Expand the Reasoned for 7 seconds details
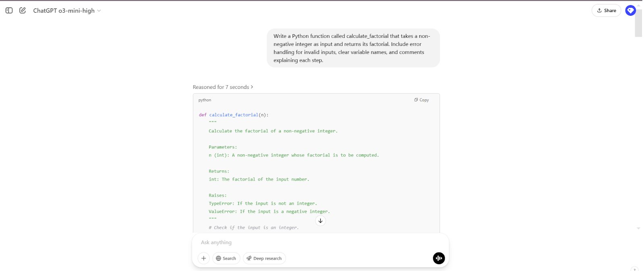 pyautogui.click(x=223, y=87)
